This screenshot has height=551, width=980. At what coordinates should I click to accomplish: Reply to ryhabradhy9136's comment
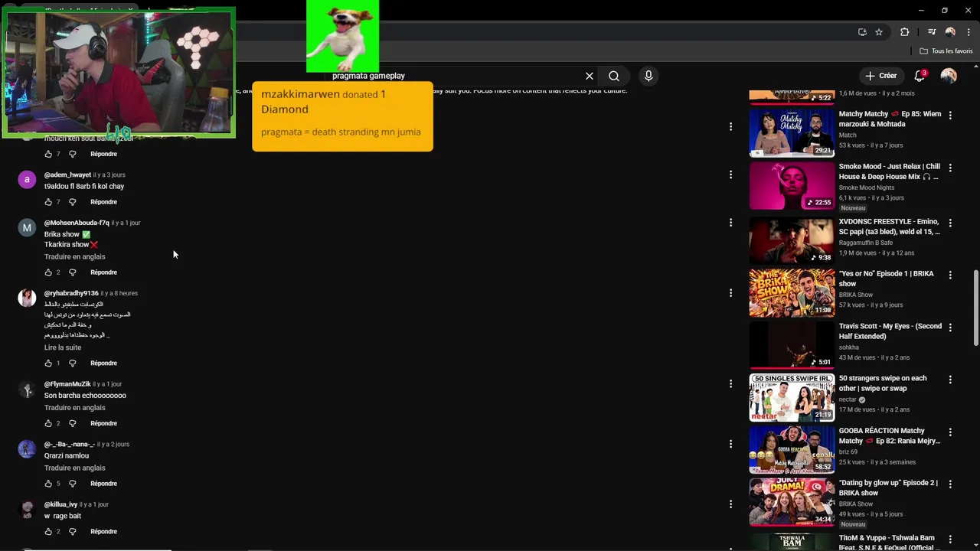pos(103,364)
